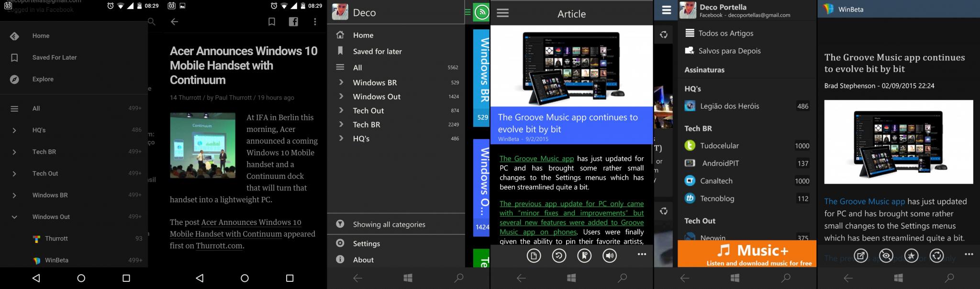
Task: Tap Windows Start key under the WinBeta reader
Action: [x=899, y=278]
